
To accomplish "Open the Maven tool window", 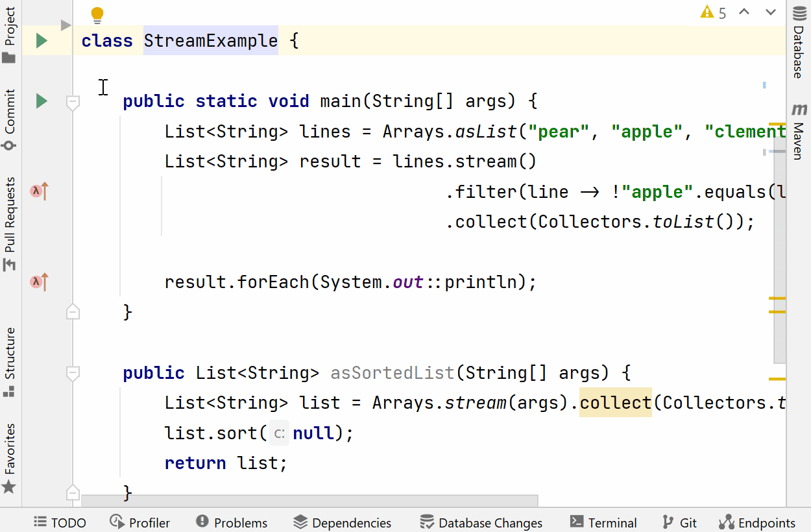I will [x=799, y=132].
